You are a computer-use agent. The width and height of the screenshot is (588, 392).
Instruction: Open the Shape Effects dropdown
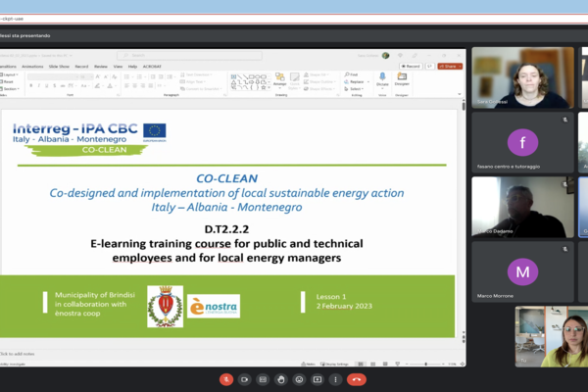pos(319,89)
